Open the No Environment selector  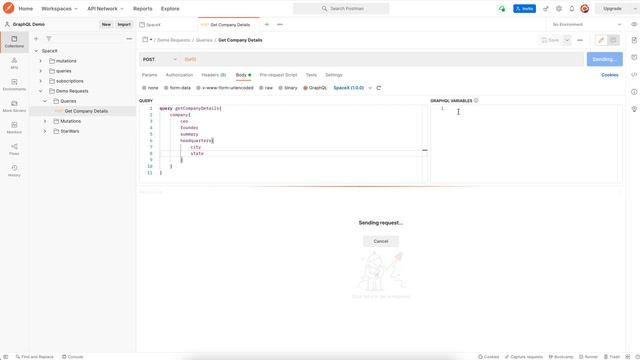tap(586, 24)
